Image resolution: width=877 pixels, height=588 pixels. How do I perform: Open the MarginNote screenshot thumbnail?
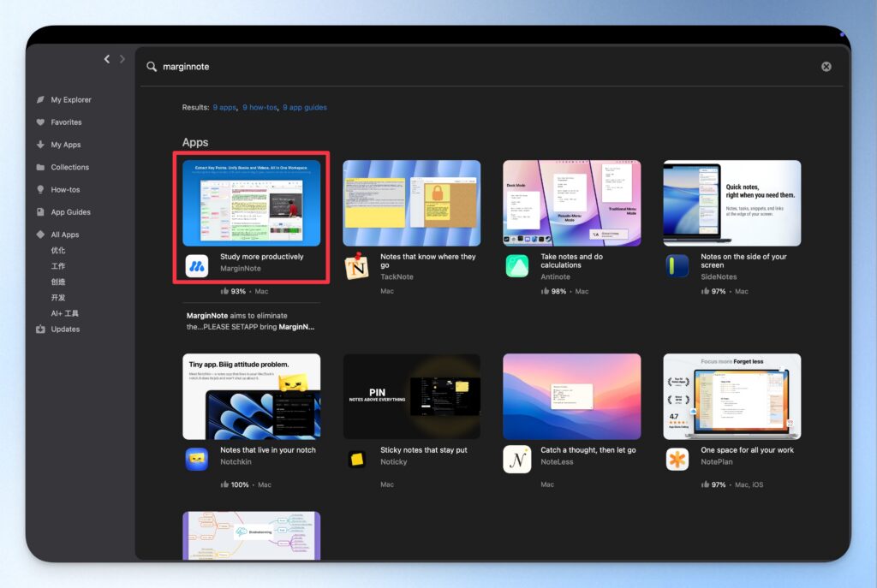pos(251,203)
